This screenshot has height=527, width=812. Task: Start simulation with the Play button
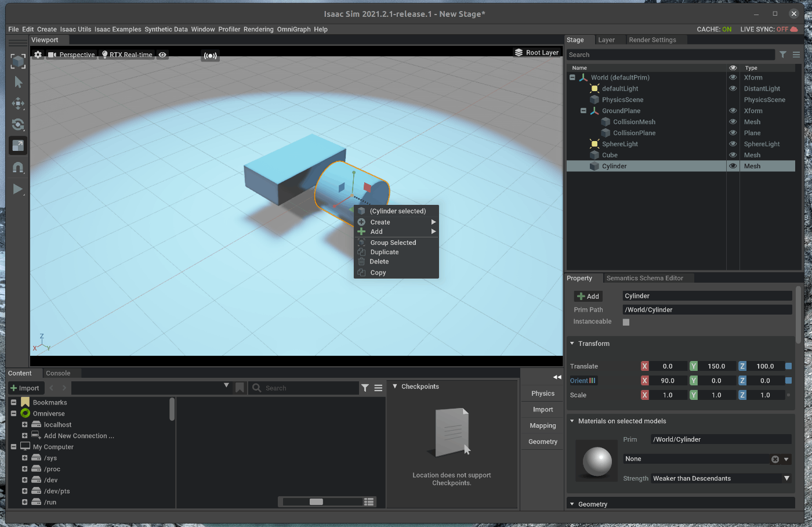pyautogui.click(x=18, y=189)
